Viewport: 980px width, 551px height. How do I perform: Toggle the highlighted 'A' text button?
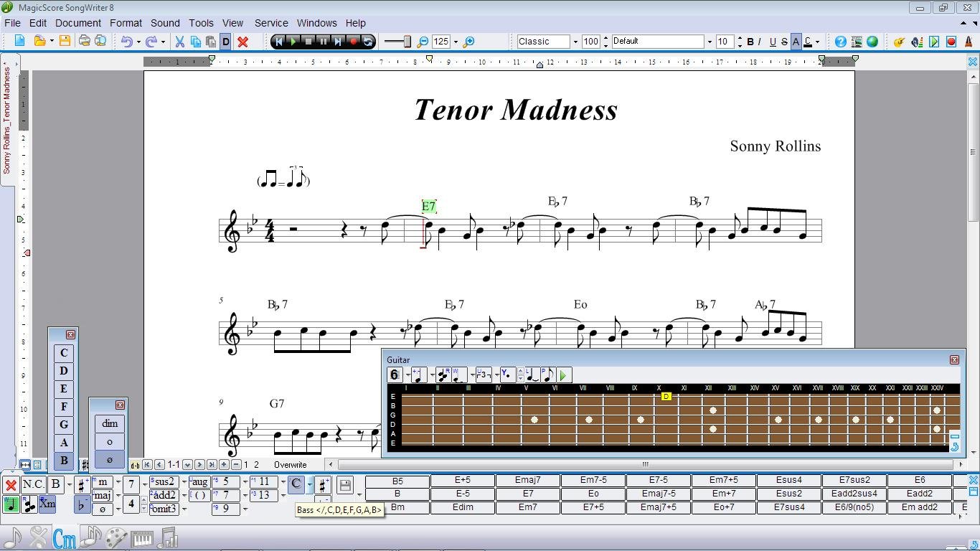[796, 42]
